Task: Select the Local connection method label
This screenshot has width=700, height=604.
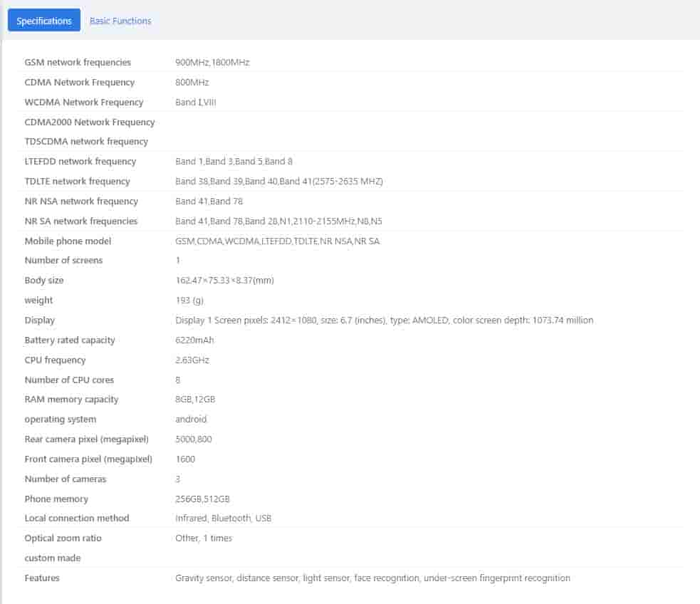Action: point(77,519)
